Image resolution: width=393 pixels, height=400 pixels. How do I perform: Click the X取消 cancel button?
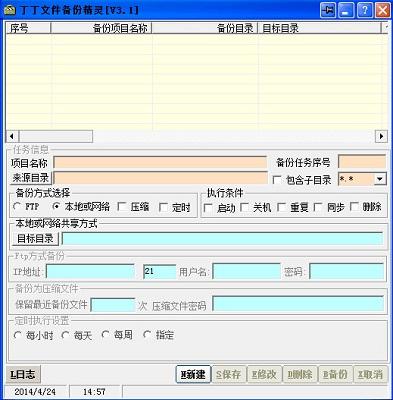click(x=371, y=374)
